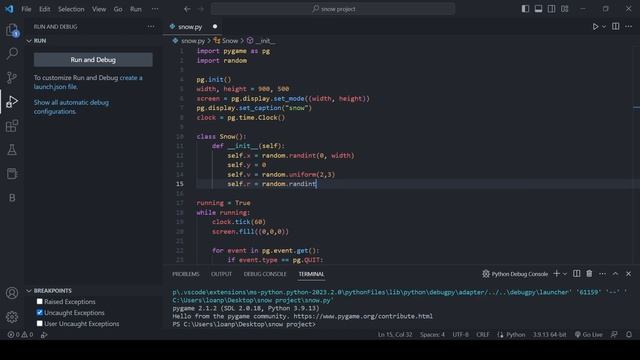This screenshot has height=360, width=640.
Task: Click CRLF line ending selector
Action: (482, 335)
